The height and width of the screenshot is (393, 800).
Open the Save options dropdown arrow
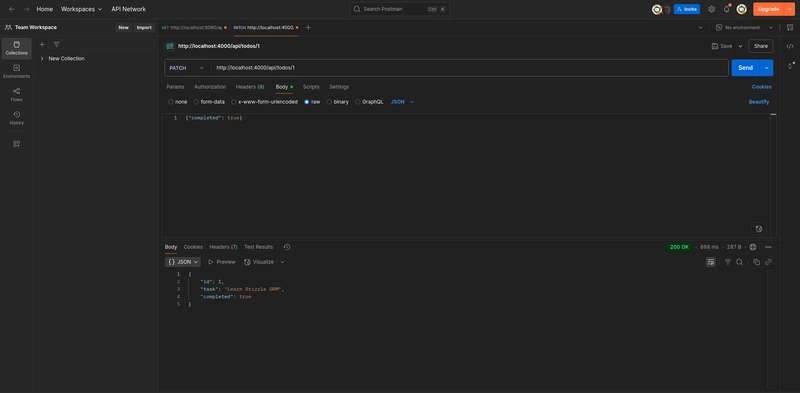pyautogui.click(x=740, y=46)
